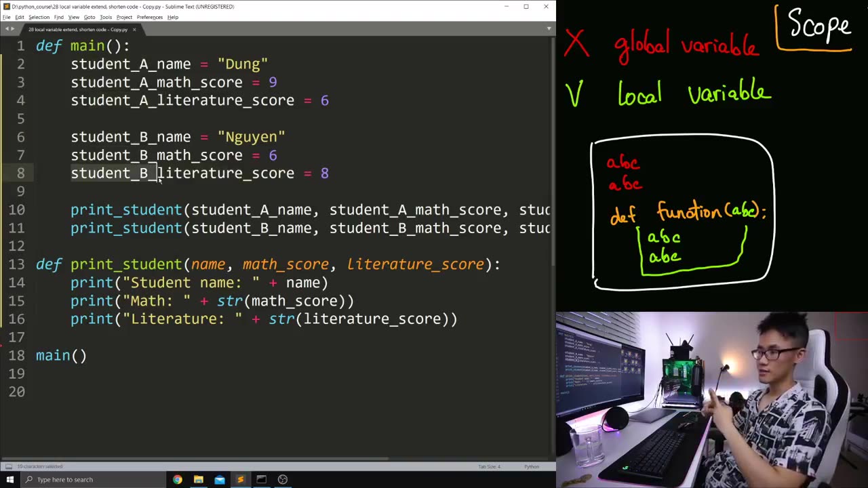Viewport: 868px width, 488px height.
Task: Click student_B_math_score on line 7
Action: (x=157, y=155)
